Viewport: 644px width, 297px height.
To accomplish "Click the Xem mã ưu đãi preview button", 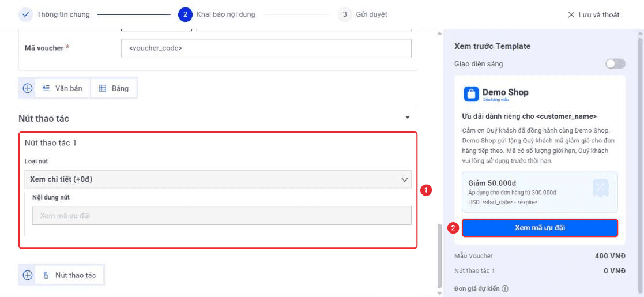I will point(540,228).
